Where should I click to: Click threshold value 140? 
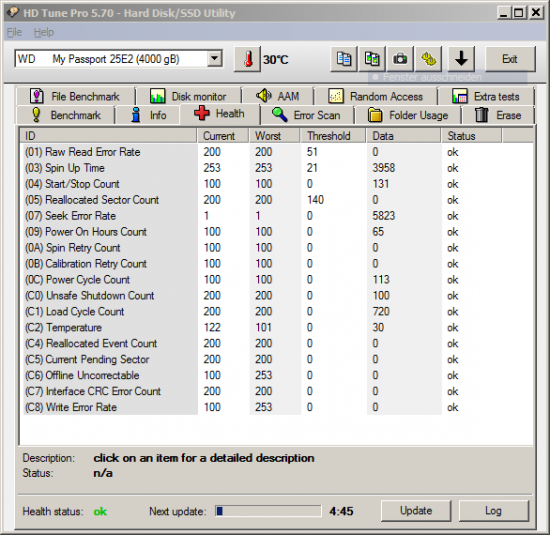[x=315, y=200]
